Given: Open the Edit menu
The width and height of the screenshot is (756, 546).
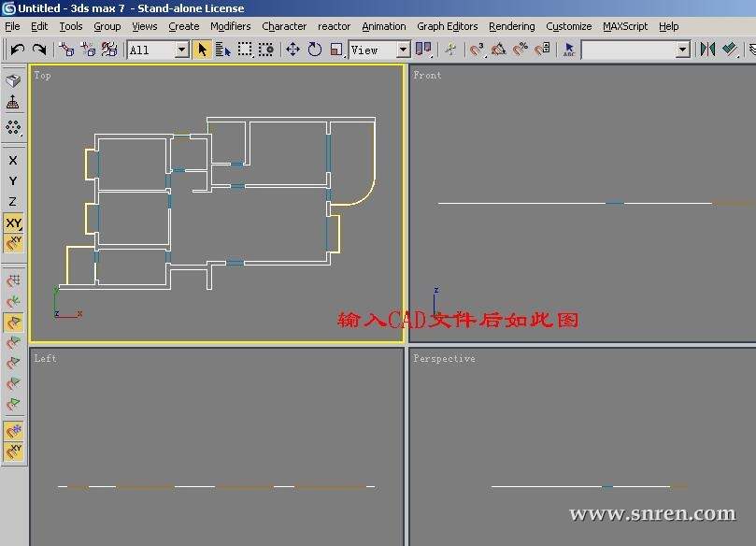Looking at the screenshot, I should tap(39, 26).
